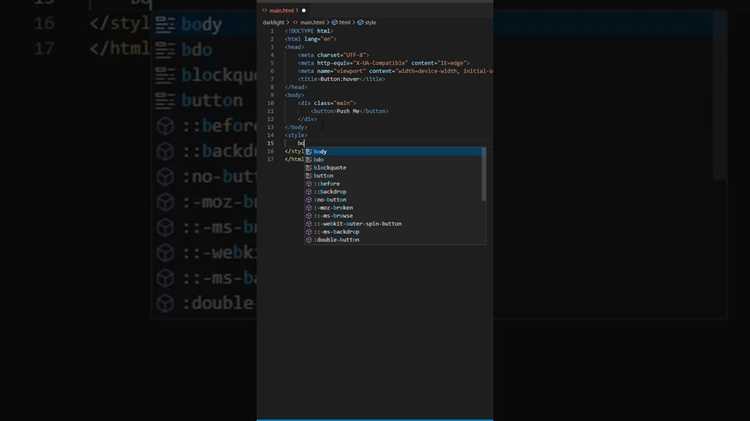
Task: Choose the ::-moz-broken suggestion
Action: (x=395, y=208)
